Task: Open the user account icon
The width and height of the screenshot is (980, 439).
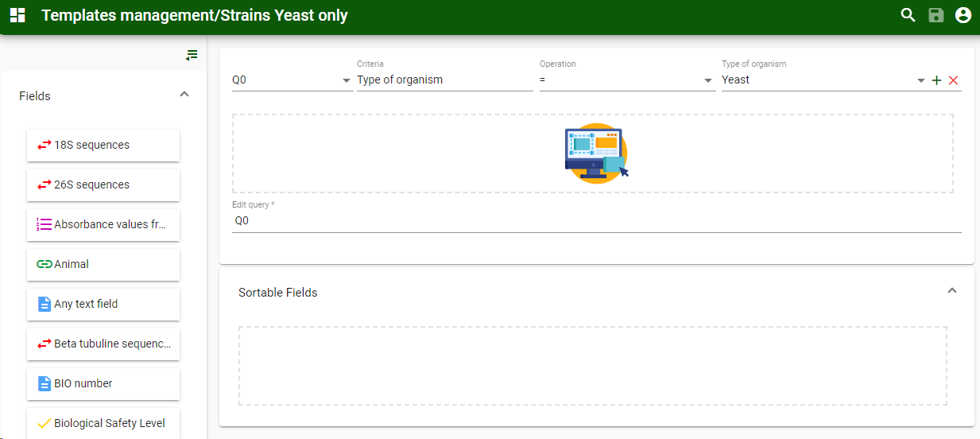Action: (x=963, y=15)
